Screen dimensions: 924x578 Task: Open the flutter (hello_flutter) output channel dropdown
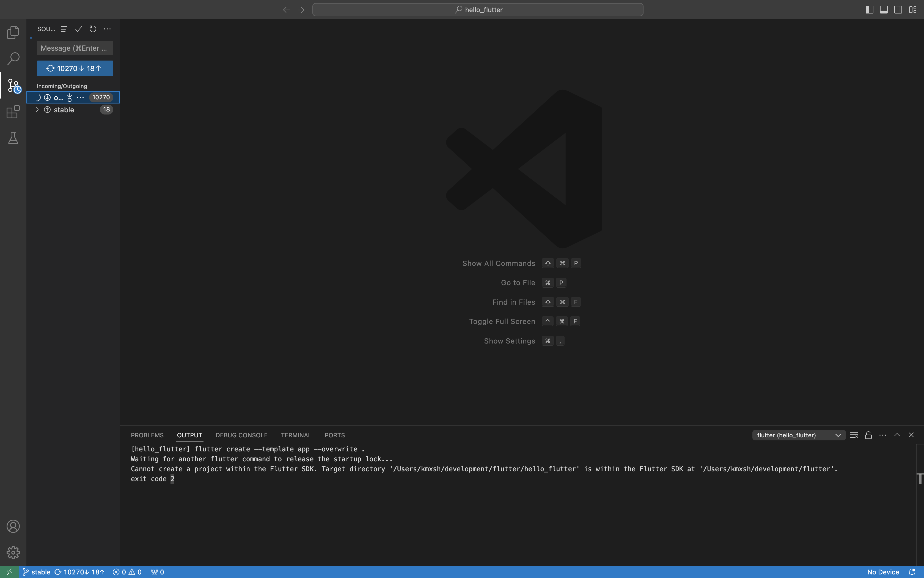(x=799, y=435)
